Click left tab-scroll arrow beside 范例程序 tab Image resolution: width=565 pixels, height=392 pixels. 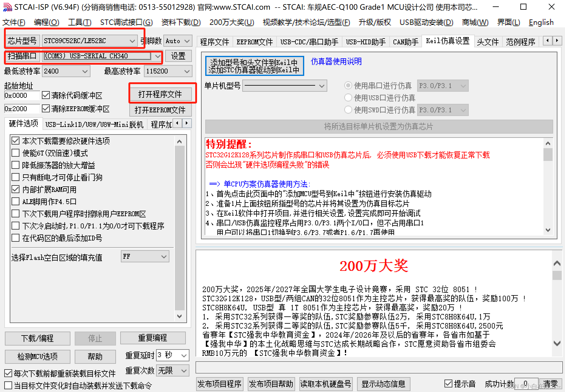point(548,40)
